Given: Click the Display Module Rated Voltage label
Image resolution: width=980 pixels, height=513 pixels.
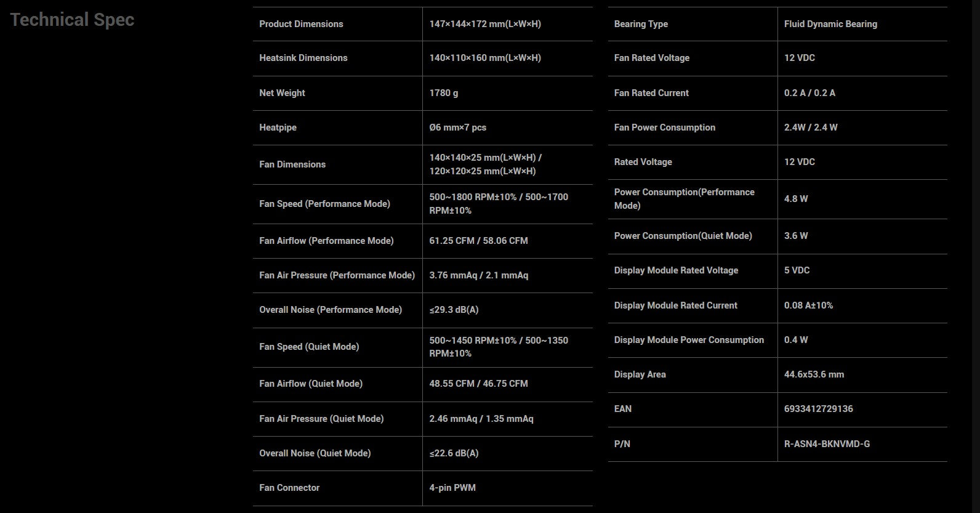Looking at the screenshot, I should tap(676, 270).
